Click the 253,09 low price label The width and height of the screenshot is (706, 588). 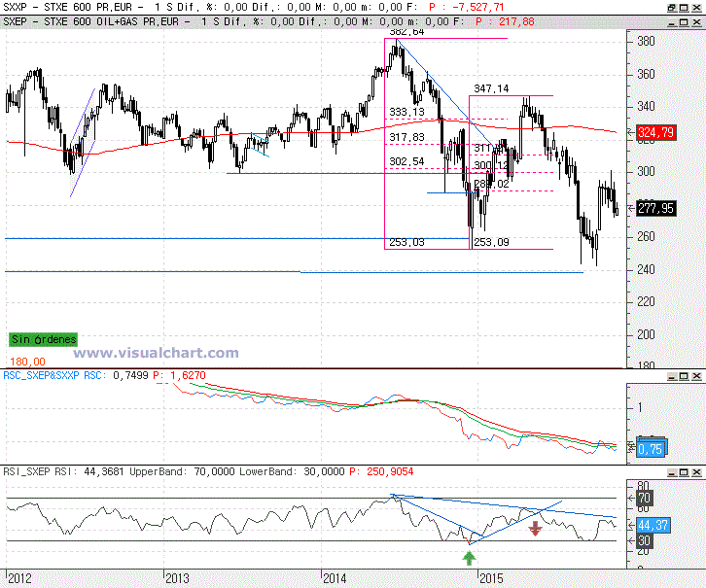point(491,242)
